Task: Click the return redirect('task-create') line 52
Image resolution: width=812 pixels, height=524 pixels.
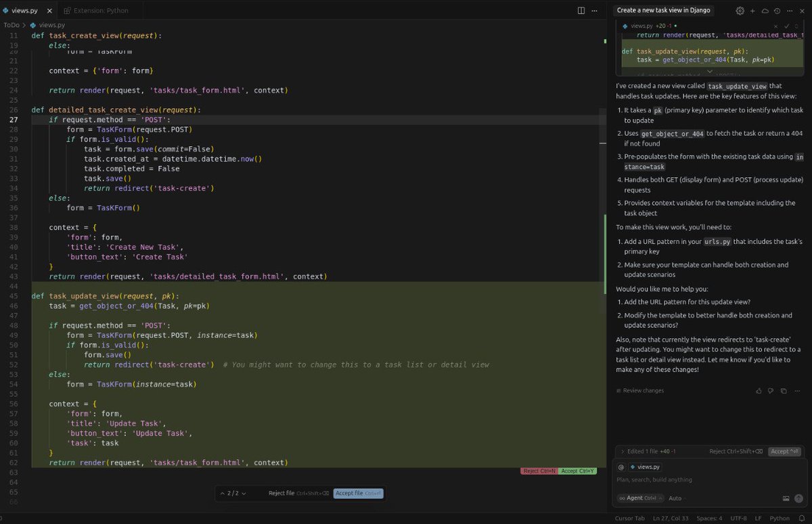Action: point(149,364)
